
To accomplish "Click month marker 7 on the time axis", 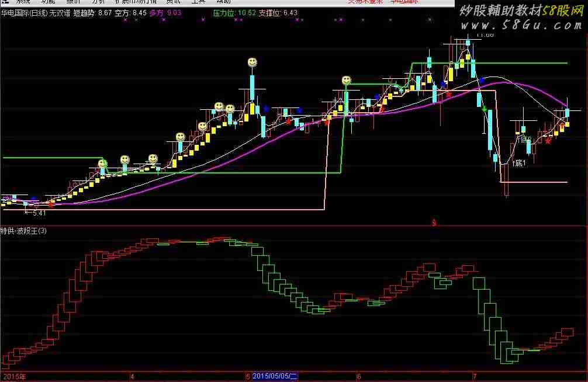I will click(475, 376).
